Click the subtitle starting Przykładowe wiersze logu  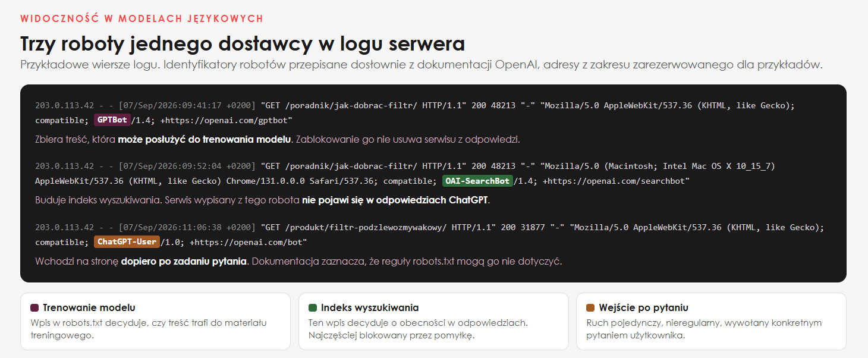[x=422, y=65]
